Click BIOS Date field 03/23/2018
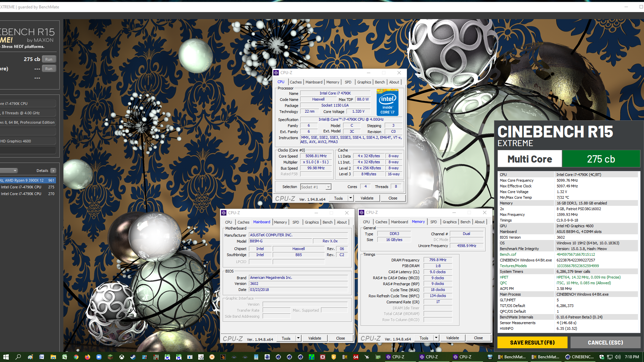 (x=298, y=290)
